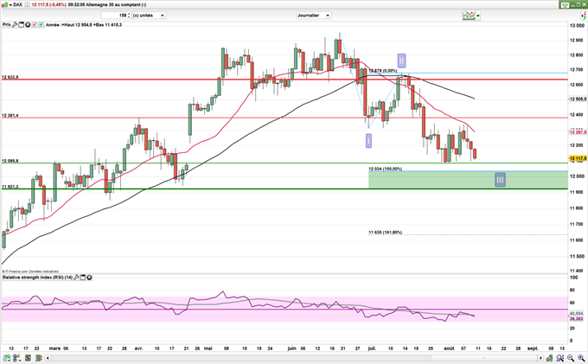Screen dimensions: 588x364
Task: Open the RSI indicator wrench settings icon
Action: [76, 278]
